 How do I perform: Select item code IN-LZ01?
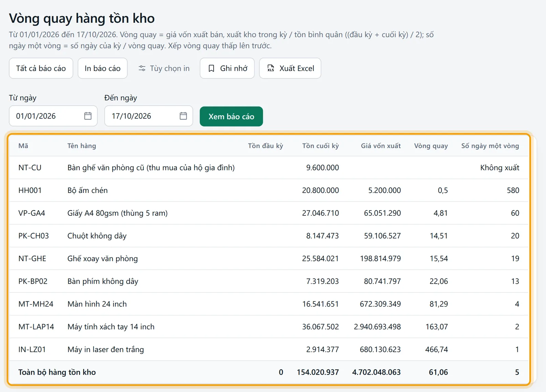click(x=32, y=349)
